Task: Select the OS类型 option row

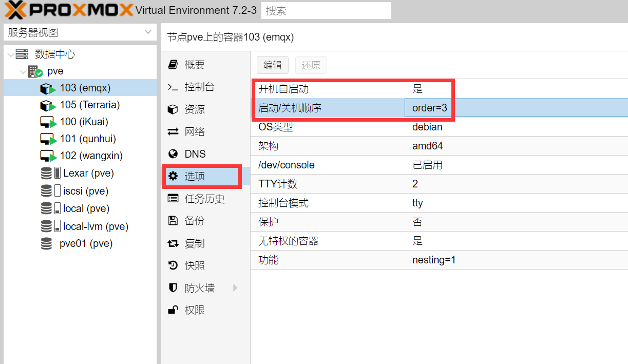Action: [x=440, y=127]
